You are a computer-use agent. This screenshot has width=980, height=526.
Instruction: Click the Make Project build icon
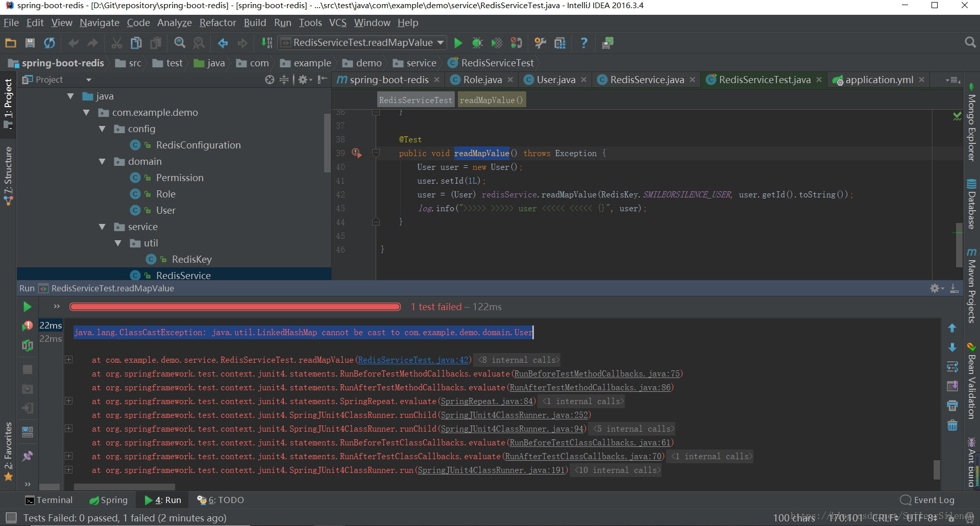(x=267, y=43)
